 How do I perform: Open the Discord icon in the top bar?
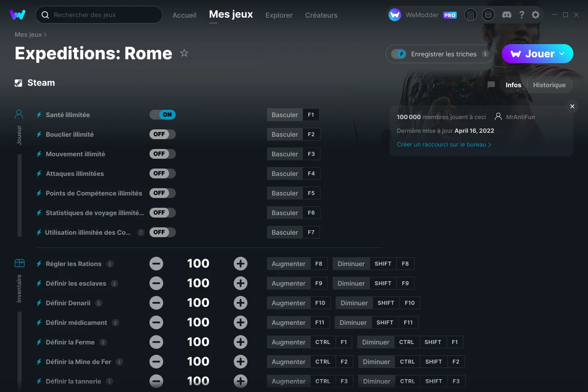pyautogui.click(x=507, y=15)
